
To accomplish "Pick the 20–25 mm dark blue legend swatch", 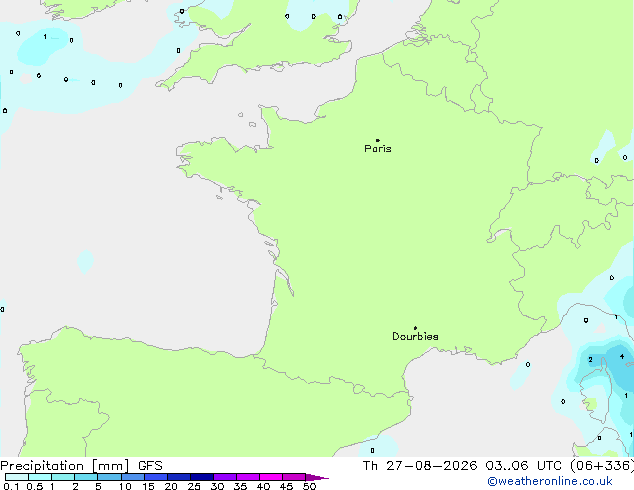I will coord(178,477).
